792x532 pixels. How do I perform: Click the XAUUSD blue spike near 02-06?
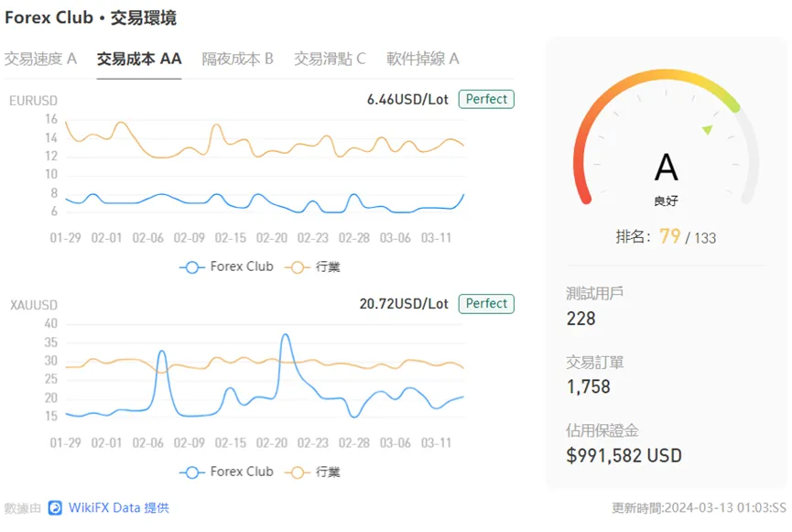pyautogui.click(x=162, y=353)
